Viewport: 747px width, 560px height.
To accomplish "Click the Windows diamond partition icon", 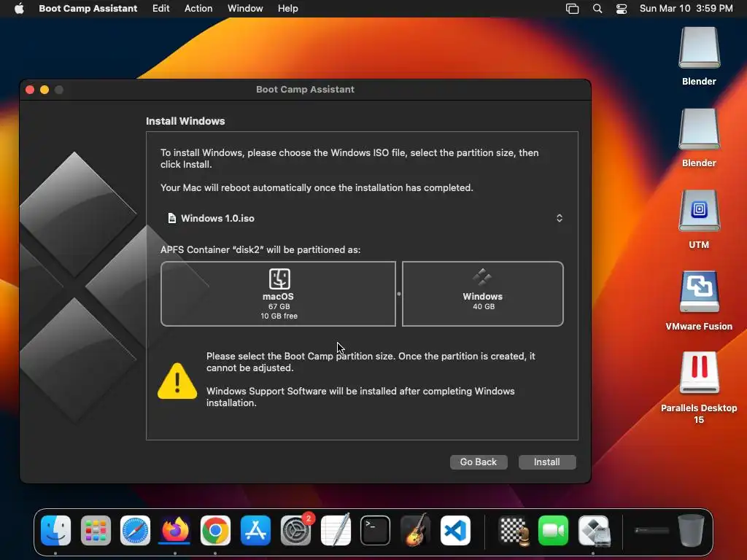I will click(482, 276).
